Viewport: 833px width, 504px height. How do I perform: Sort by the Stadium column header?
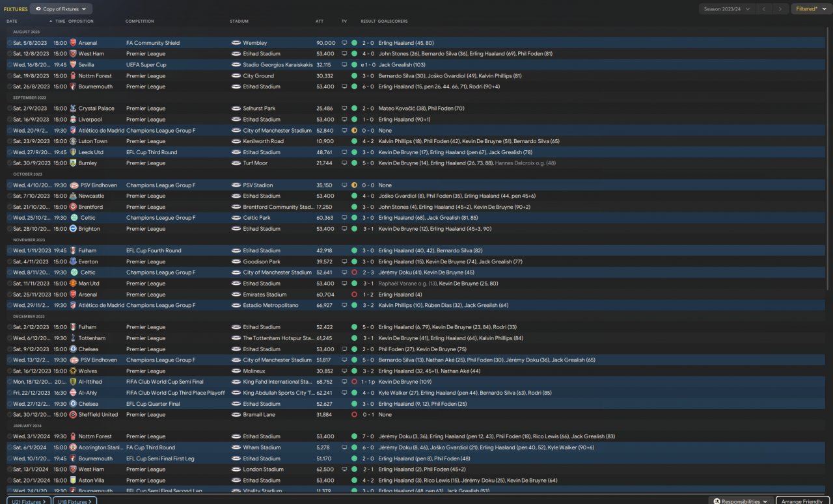pyautogui.click(x=239, y=21)
